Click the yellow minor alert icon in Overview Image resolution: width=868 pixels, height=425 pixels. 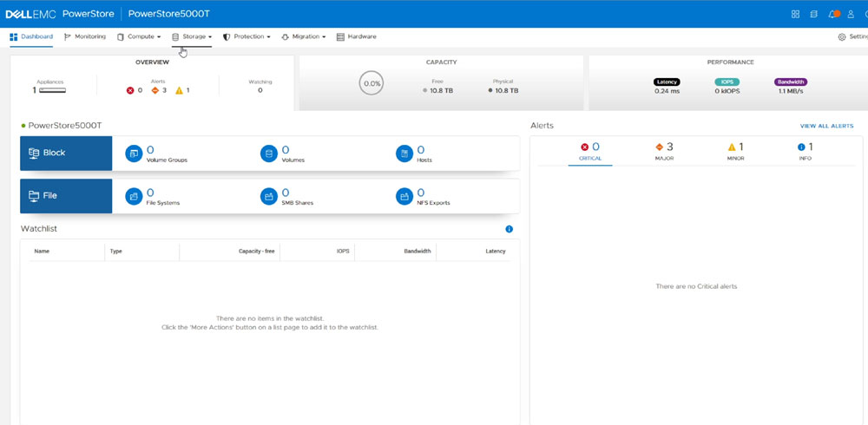coord(179,90)
